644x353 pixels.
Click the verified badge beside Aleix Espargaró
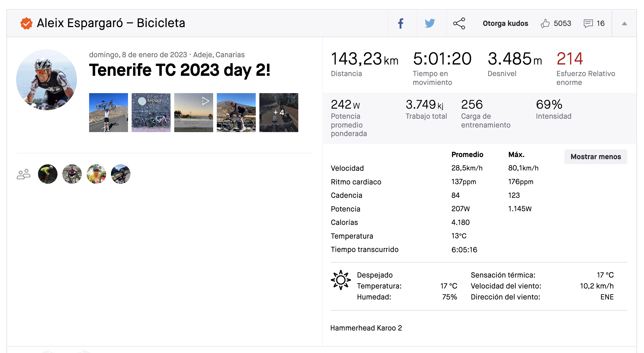[x=26, y=23]
